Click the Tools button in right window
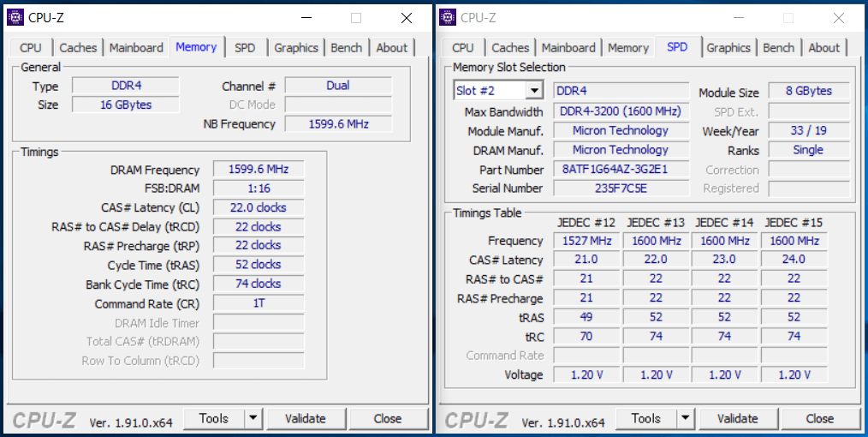This screenshot has height=437, width=868. 646,418
